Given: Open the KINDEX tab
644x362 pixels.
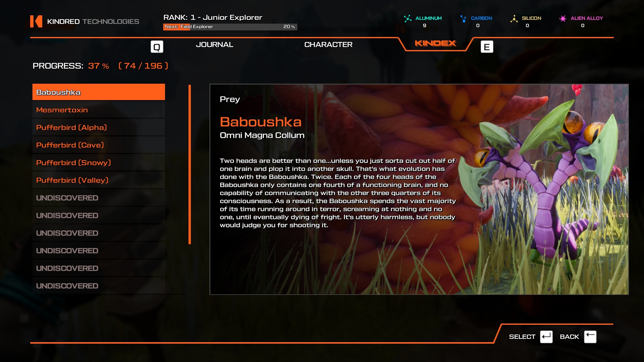Looking at the screenshot, I should (435, 43).
